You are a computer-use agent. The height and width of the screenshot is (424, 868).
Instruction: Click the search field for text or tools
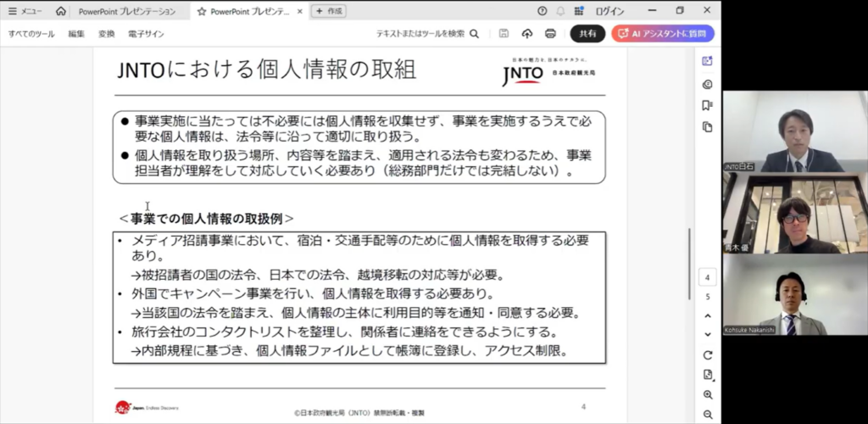click(426, 34)
